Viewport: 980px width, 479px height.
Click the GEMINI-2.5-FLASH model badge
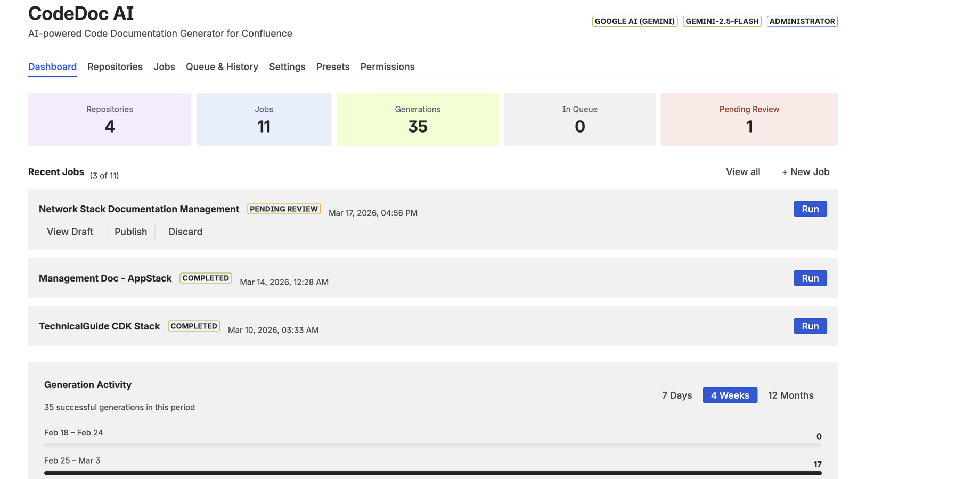coord(722,21)
